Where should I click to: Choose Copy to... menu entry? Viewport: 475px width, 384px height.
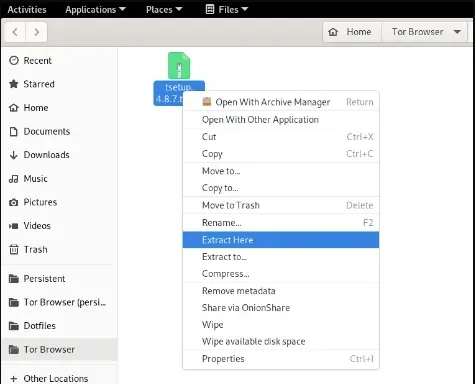click(281, 188)
